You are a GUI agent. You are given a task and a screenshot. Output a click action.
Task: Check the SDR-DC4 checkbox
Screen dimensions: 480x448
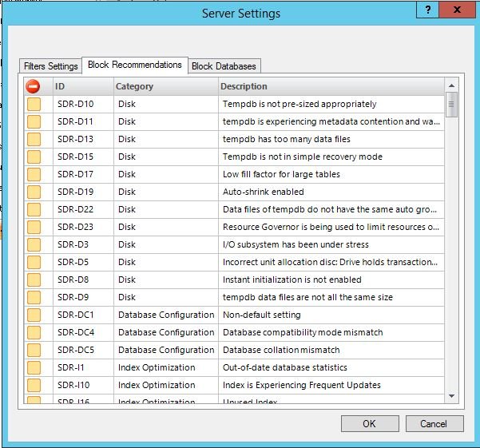(34, 332)
